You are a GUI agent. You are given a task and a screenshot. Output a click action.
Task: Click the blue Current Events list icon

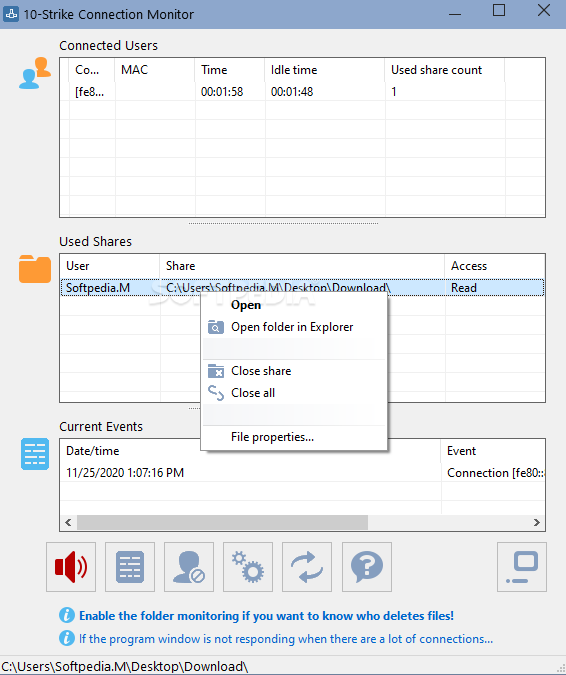[35, 454]
